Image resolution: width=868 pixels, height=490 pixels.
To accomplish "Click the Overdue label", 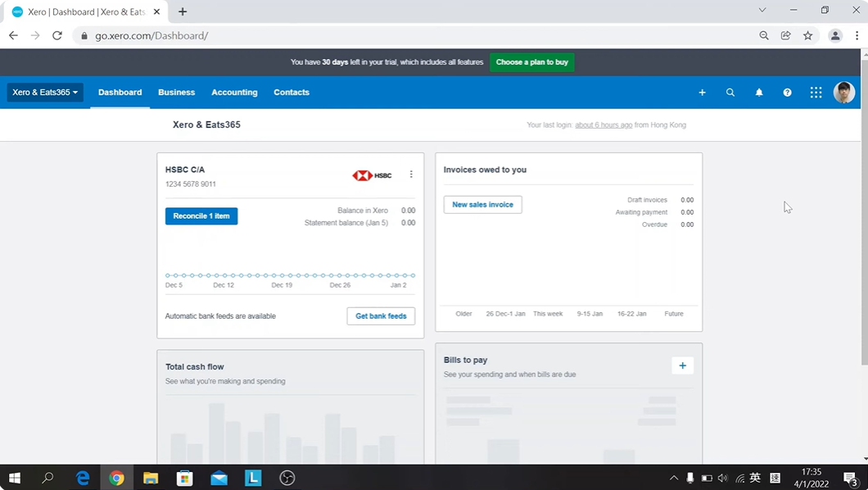I will pyautogui.click(x=654, y=225).
